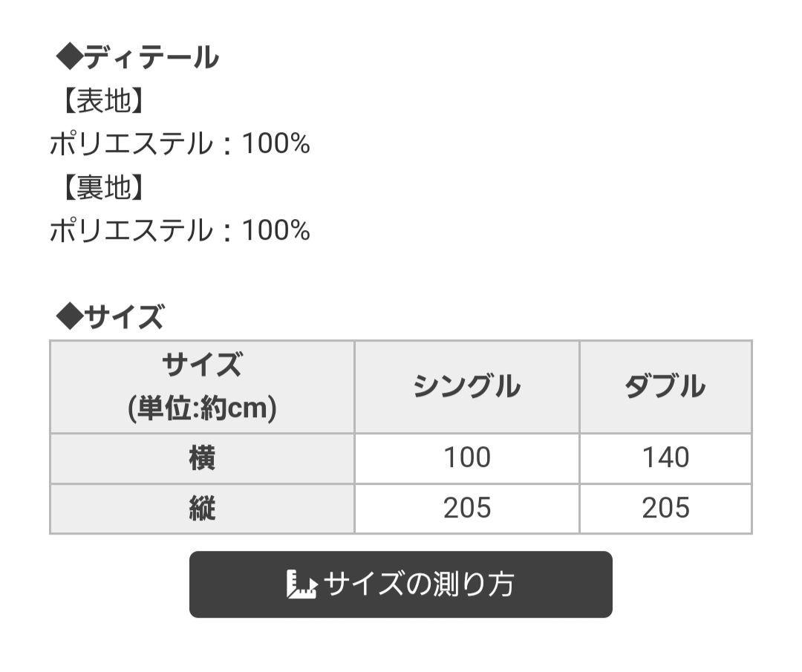Click the single length value 205

(x=466, y=509)
